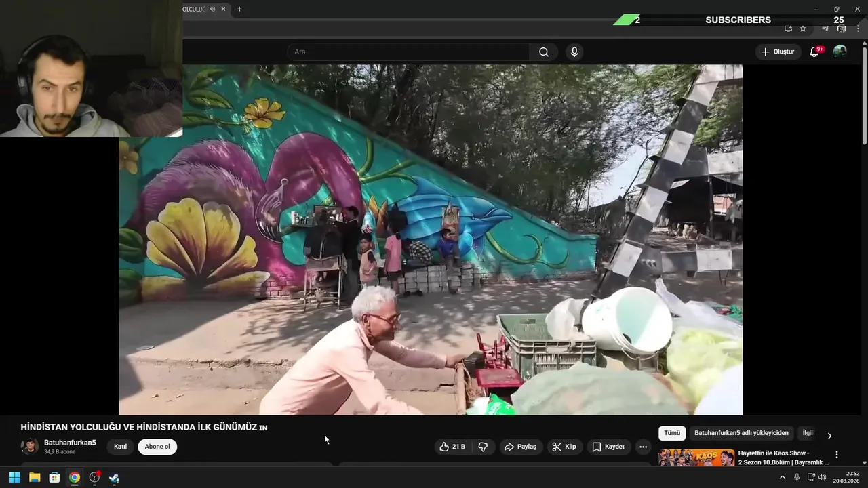The height and width of the screenshot is (488, 868).
Task: Click the tray microphone icon
Action: pos(797,477)
